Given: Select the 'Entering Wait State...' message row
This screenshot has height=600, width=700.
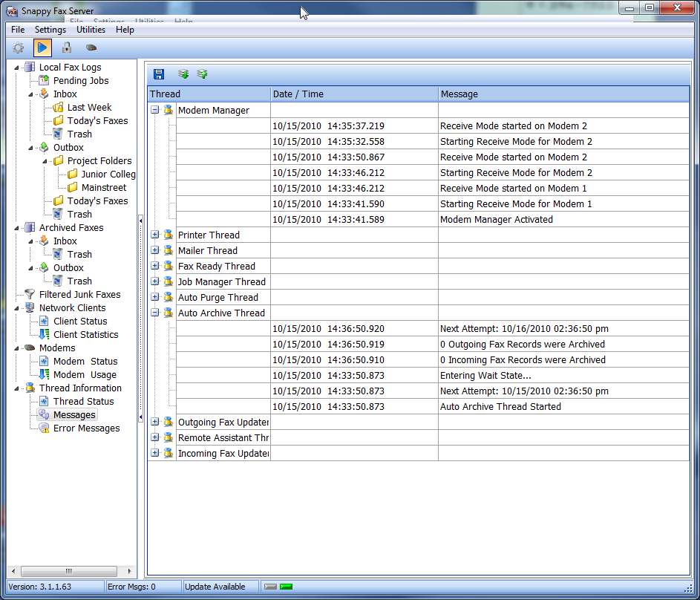Looking at the screenshot, I should (x=485, y=376).
